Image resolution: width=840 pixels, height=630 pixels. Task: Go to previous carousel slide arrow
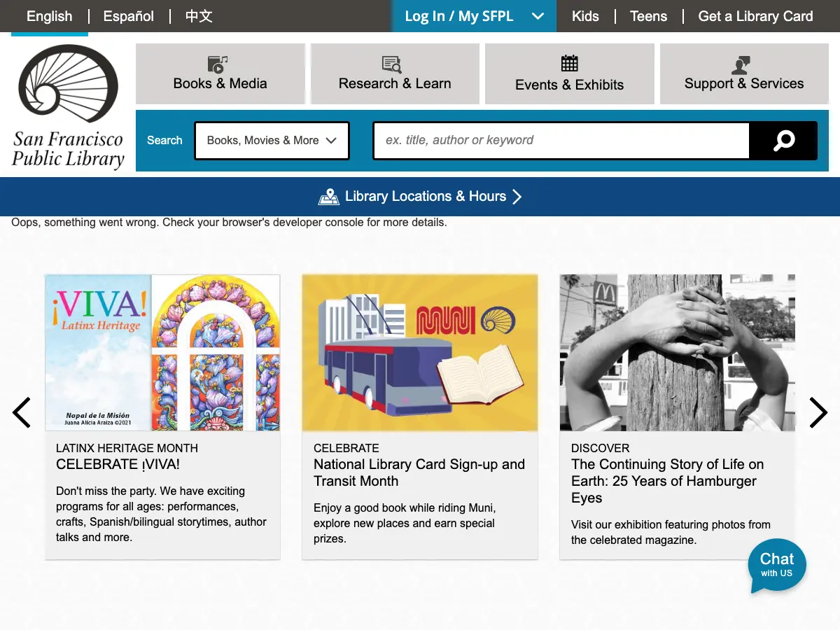tap(22, 412)
